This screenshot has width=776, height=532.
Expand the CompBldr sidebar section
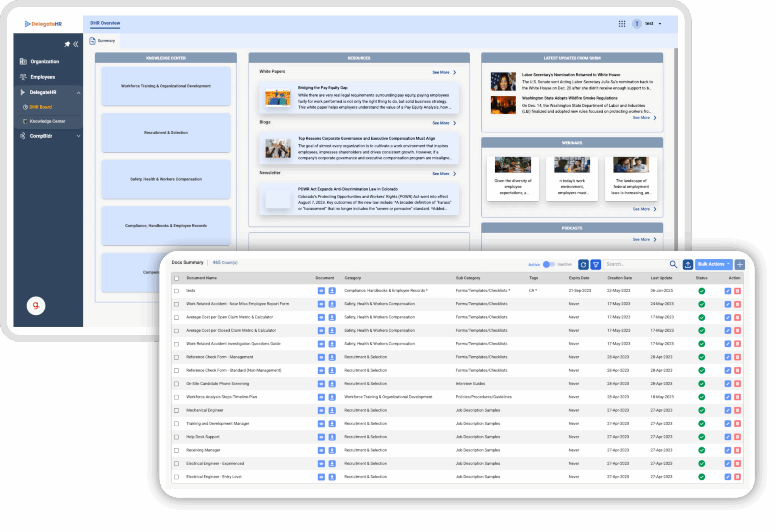click(x=78, y=136)
